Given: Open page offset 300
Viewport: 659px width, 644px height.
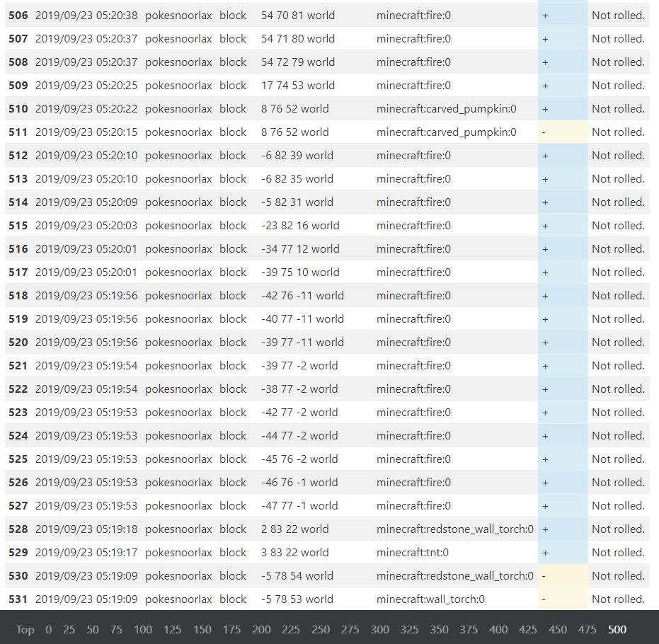Looking at the screenshot, I should coord(380,629).
